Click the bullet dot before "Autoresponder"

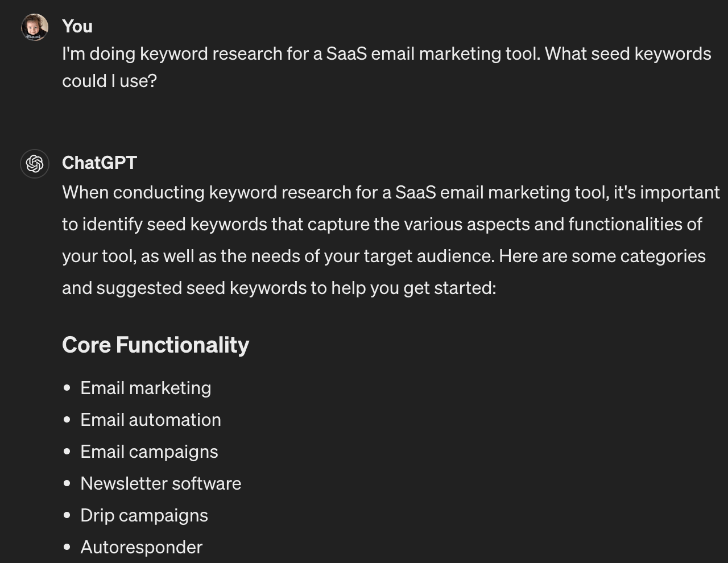68,547
